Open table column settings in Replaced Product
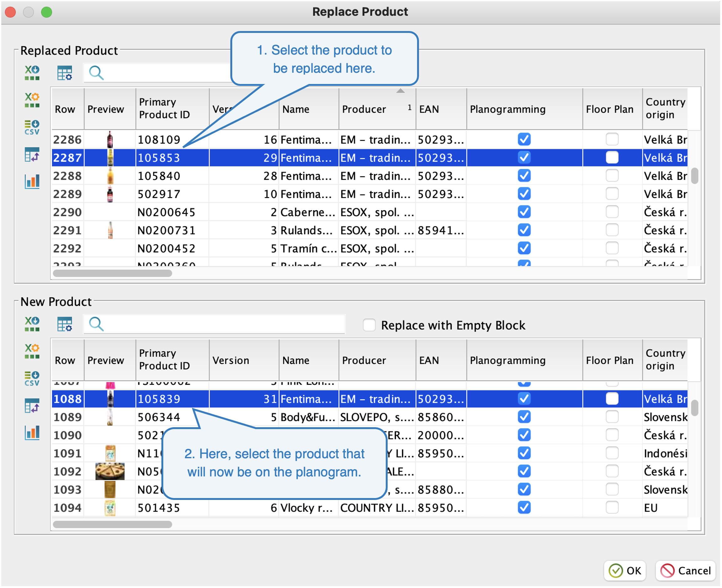 coord(64,72)
